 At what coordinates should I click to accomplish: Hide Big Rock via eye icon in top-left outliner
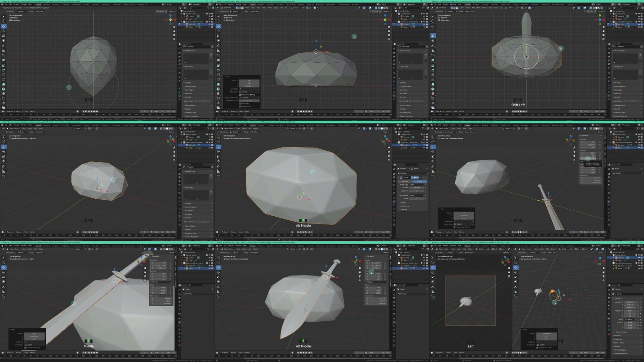tap(210, 25)
